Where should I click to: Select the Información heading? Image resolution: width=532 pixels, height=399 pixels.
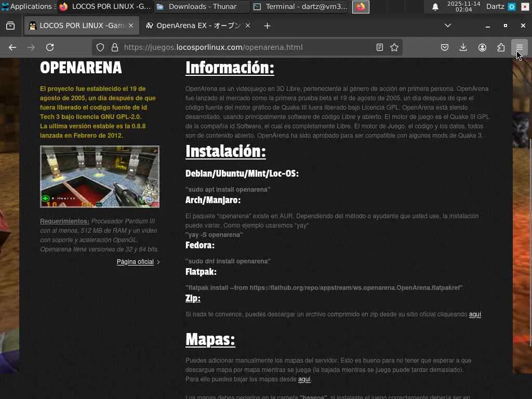click(230, 68)
